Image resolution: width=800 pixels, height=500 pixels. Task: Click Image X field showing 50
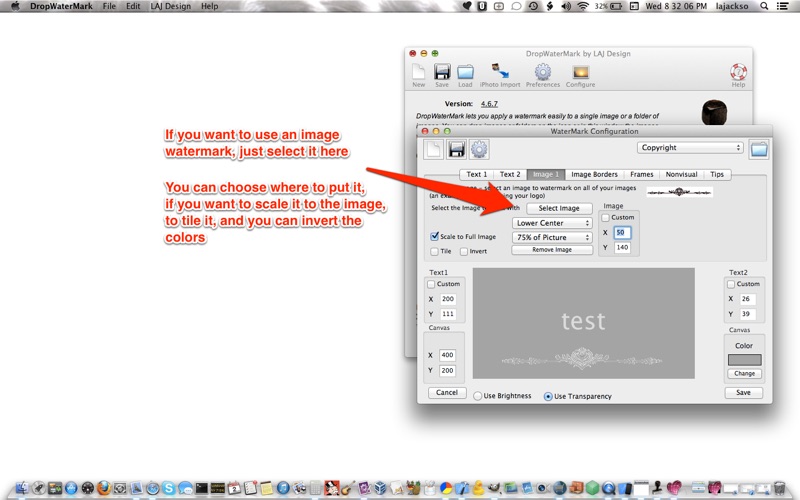622,233
